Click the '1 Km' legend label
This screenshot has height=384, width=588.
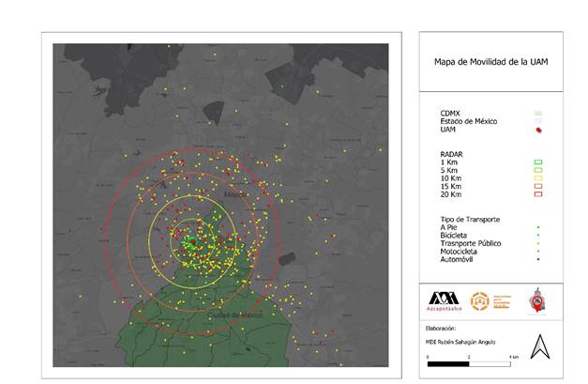click(449, 162)
